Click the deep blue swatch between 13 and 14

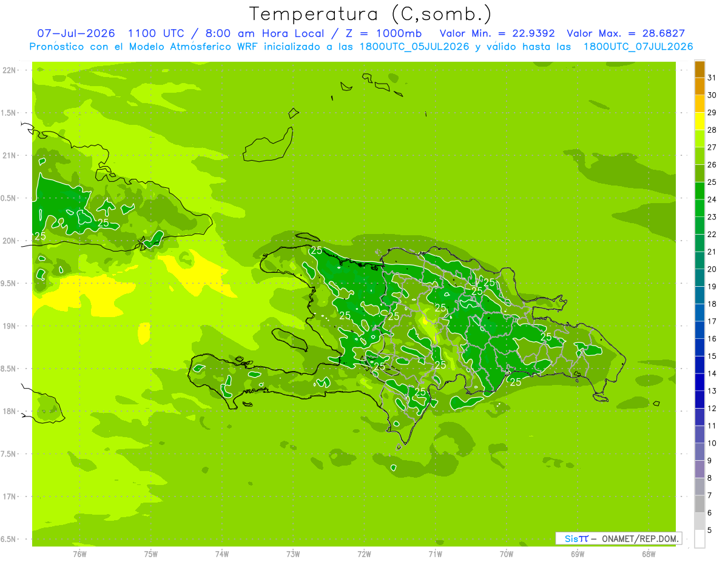point(699,383)
